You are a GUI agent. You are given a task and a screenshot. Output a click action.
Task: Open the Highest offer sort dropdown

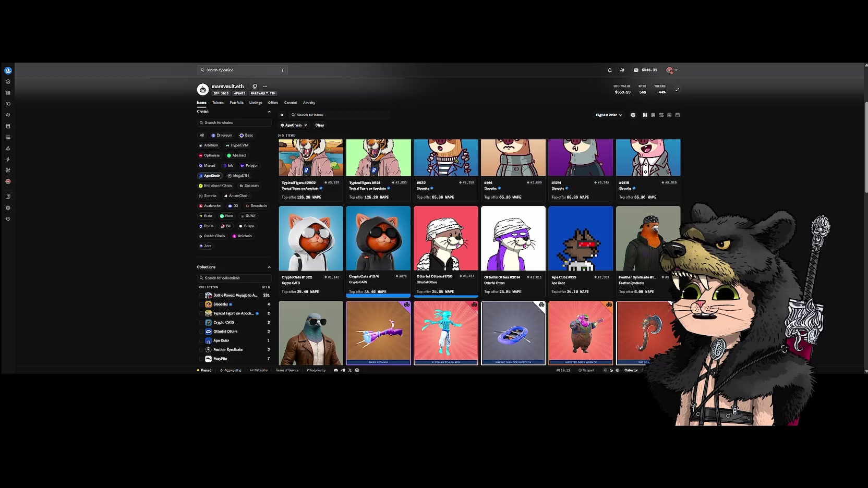[x=609, y=115]
